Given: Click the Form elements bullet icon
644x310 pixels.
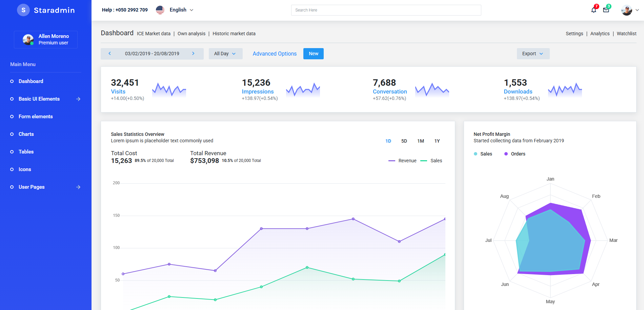Looking at the screenshot, I should 12,117.
